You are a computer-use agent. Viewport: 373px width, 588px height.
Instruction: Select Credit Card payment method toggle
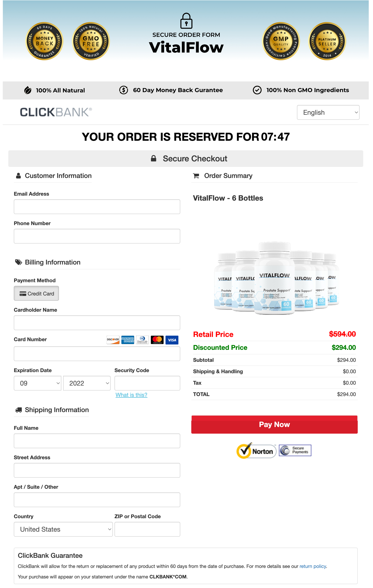[36, 294]
